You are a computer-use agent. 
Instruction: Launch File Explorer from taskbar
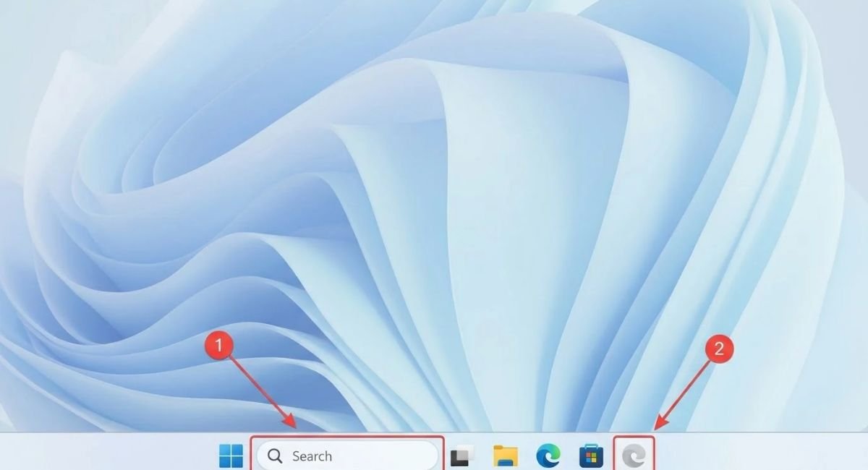506,456
